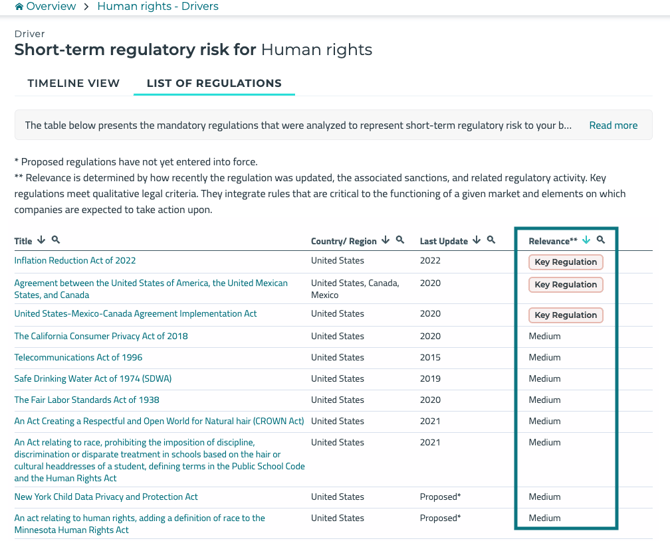The height and width of the screenshot is (541, 670).
Task: Open search icon in Relevance column
Action: tap(601, 240)
